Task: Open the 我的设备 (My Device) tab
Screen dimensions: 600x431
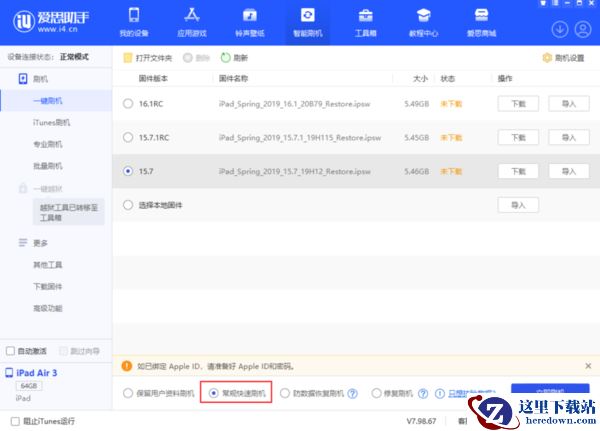Action: 134,23
